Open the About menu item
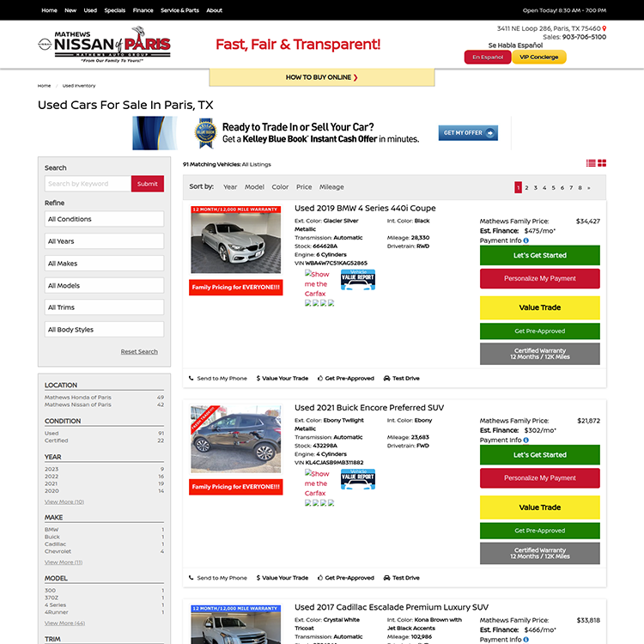Screen dimensions: 644x644 [x=214, y=10]
